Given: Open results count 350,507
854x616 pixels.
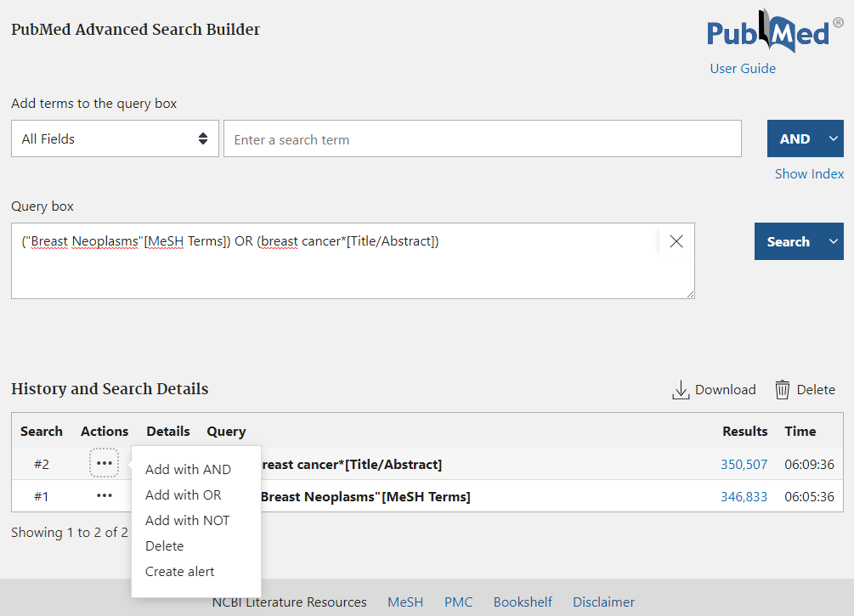Looking at the screenshot, I should point(744,465).
